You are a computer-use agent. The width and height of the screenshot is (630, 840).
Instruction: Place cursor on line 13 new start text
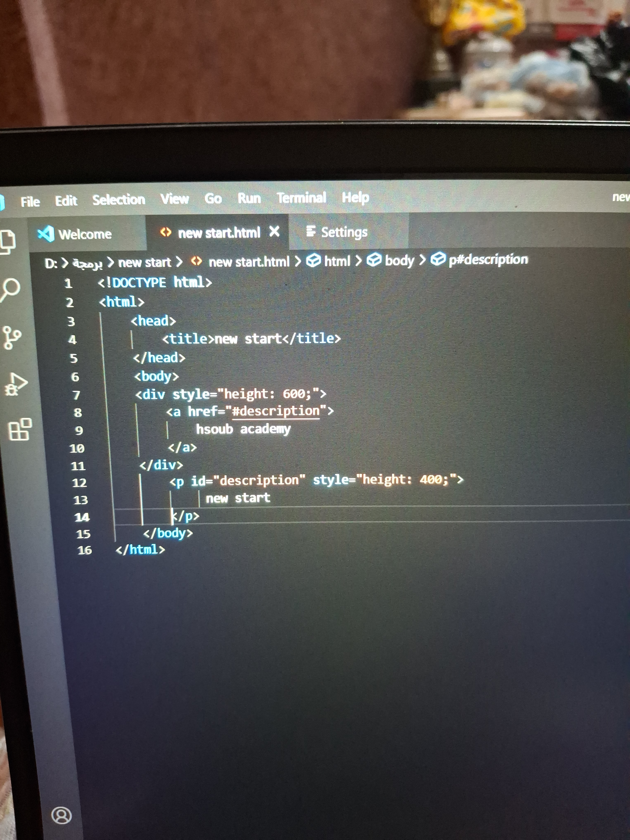click(x=238, y=498)
